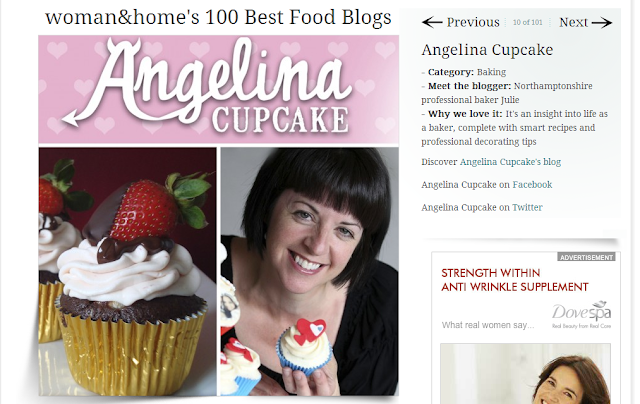Click the strawberry cupcake photo
The width and height of the screenshot is (640, 404).
[128, 271]
